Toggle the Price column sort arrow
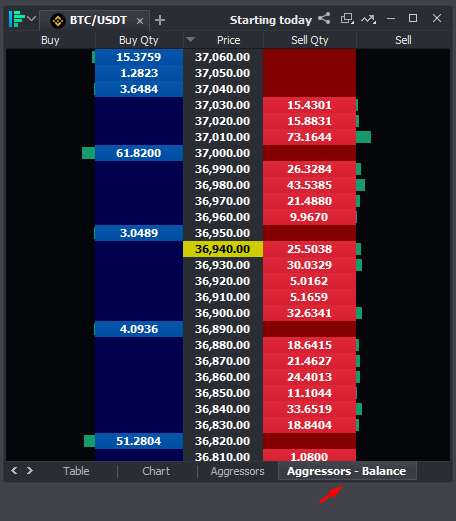 pyautogui.click(x=190, y=40)
